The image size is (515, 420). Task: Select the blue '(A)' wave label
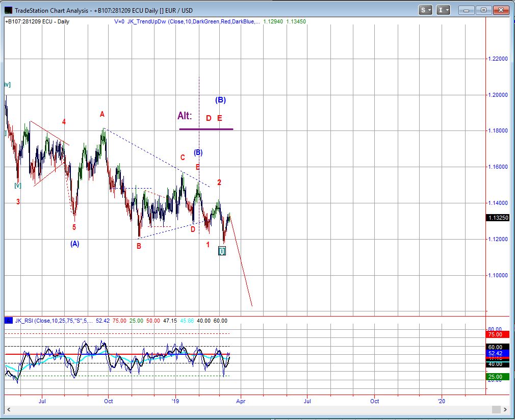point(74,244)
